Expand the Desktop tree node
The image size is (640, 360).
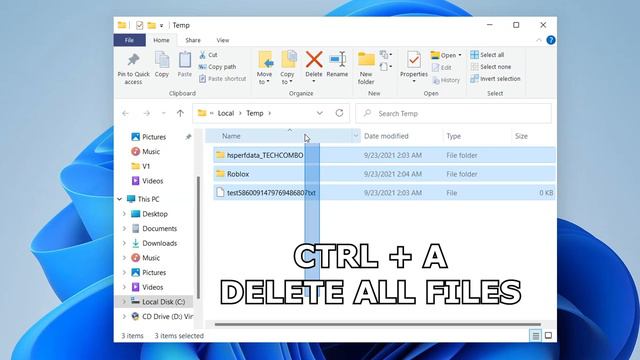pos(124,214)
